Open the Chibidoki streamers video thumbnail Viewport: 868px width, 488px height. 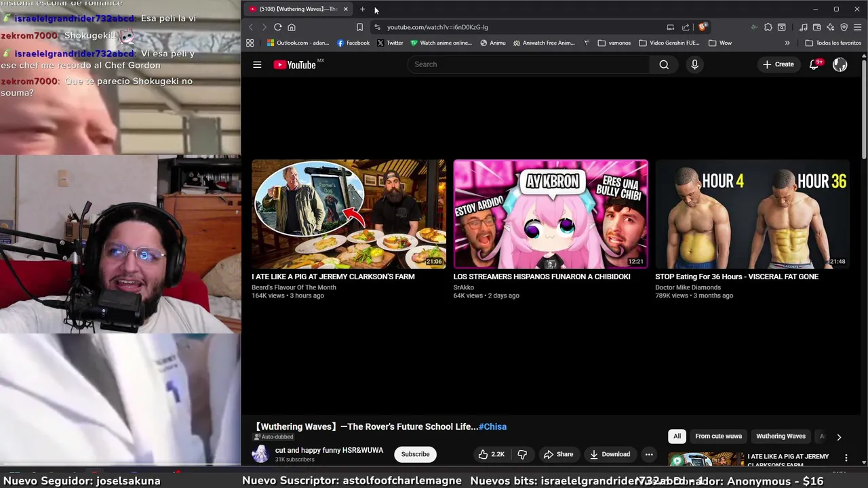point(551,214)
